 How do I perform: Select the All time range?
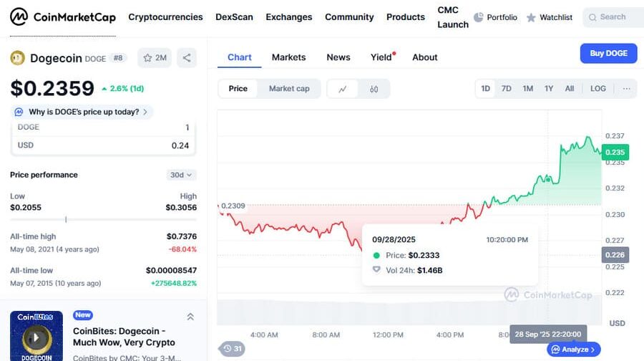(x=570, y=88)
